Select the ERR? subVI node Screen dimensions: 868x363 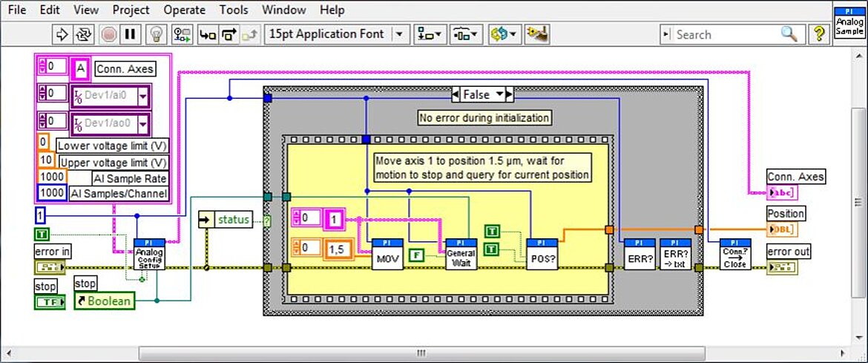pyautogui.click(x=640, y=255)
